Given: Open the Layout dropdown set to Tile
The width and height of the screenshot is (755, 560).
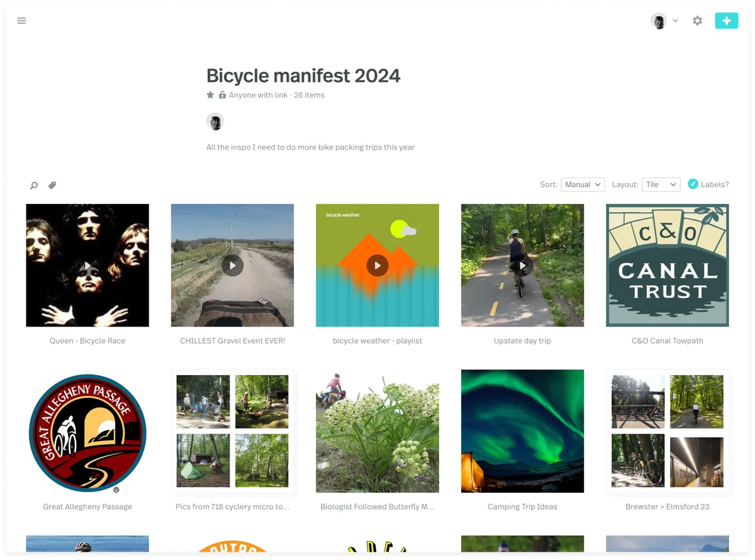Looking at the screenshot, I should point(661,184).
